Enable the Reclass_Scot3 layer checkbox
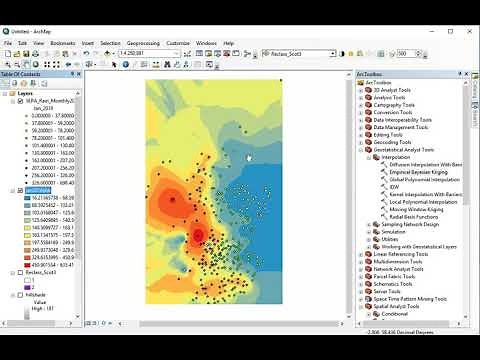Image resolution: width=480 pixels, height=360 pixels. coord(20,272)
